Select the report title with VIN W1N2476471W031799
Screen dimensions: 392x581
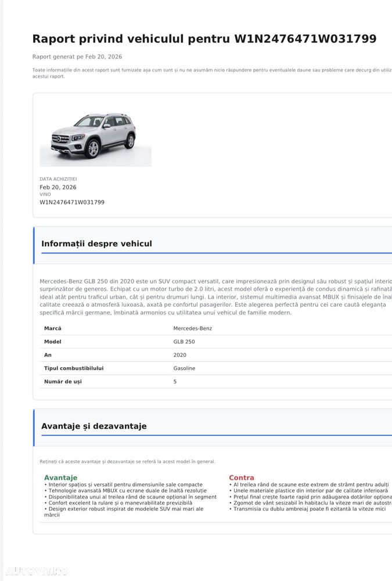pos(204,39)
